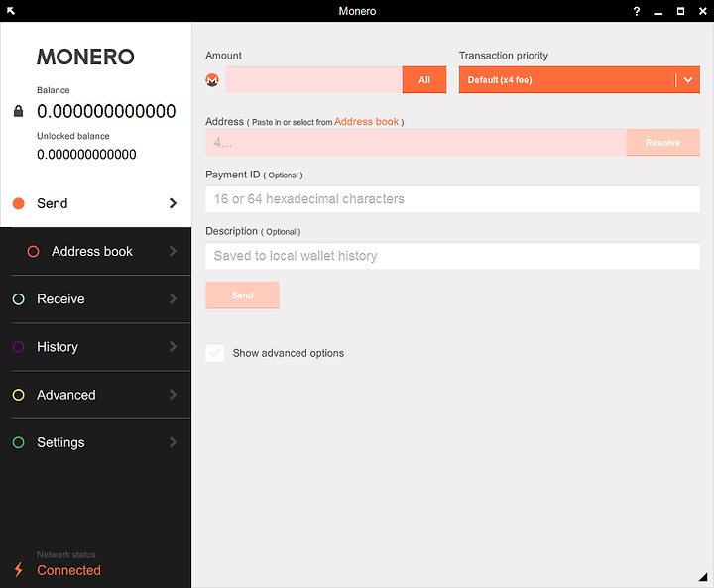
Task: Click the Show advanced options label
Action: click(x=289, y=353)
